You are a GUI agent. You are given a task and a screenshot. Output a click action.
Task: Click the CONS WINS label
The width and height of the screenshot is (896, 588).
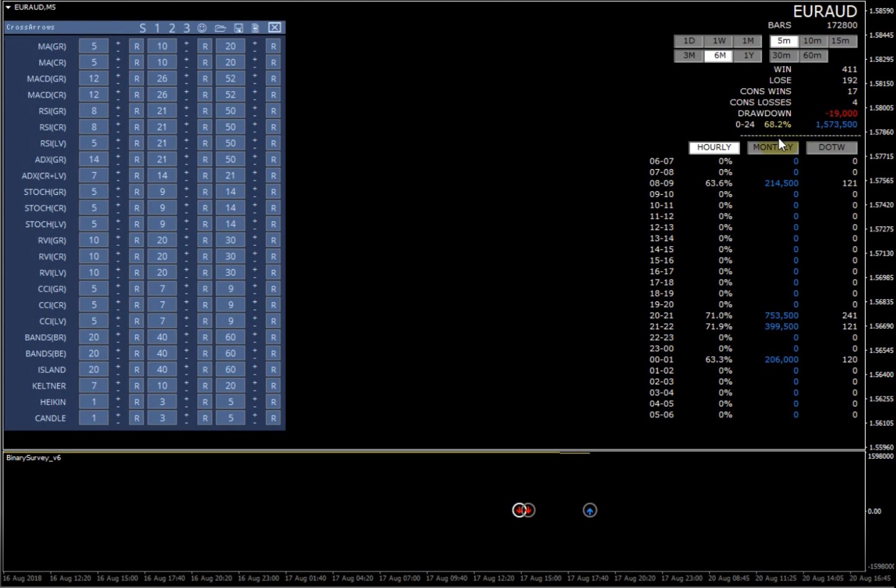click(x=765, y=91)
